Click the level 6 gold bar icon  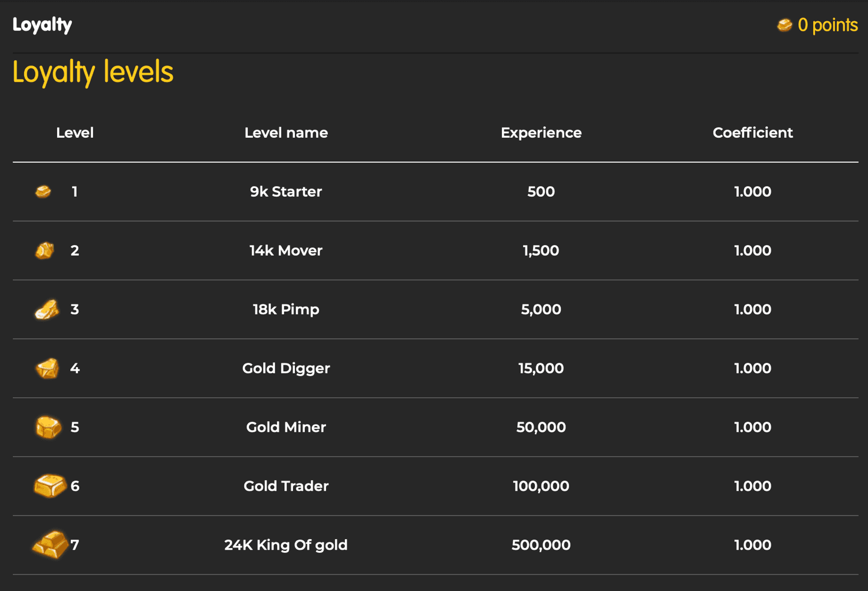point(50,486)
